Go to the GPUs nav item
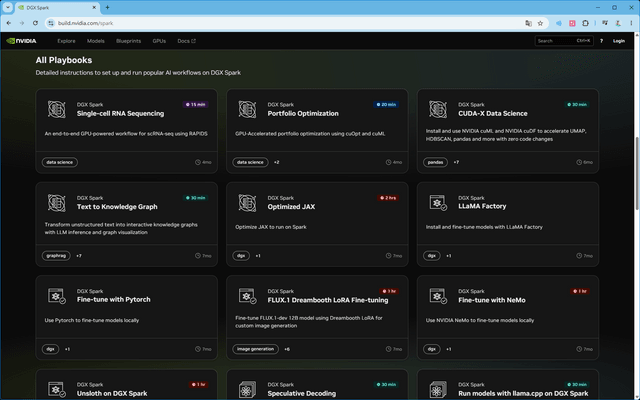Screen dimensions: 640x400 point(159,41)
